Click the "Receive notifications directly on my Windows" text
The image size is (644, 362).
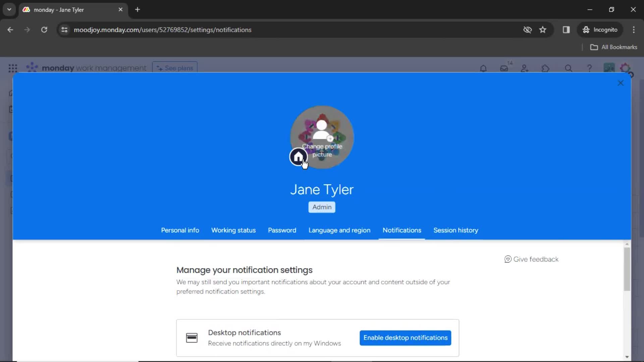(x=274, y=344)
